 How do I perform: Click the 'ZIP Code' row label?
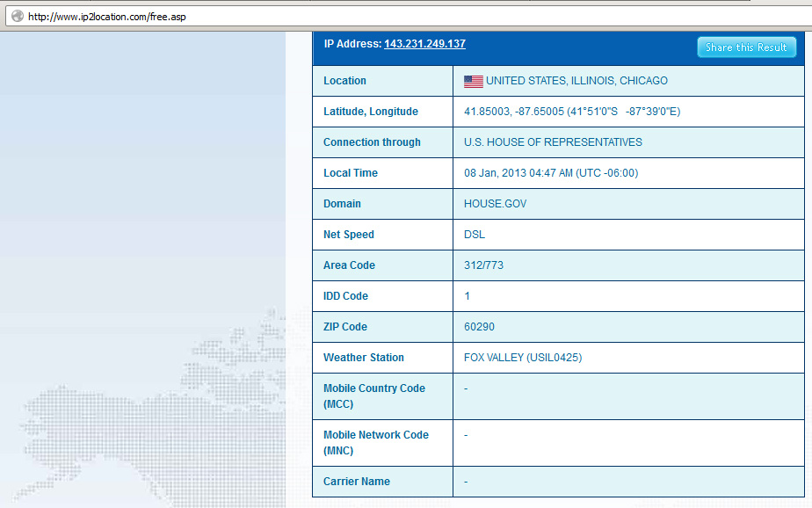click(345, 327)
